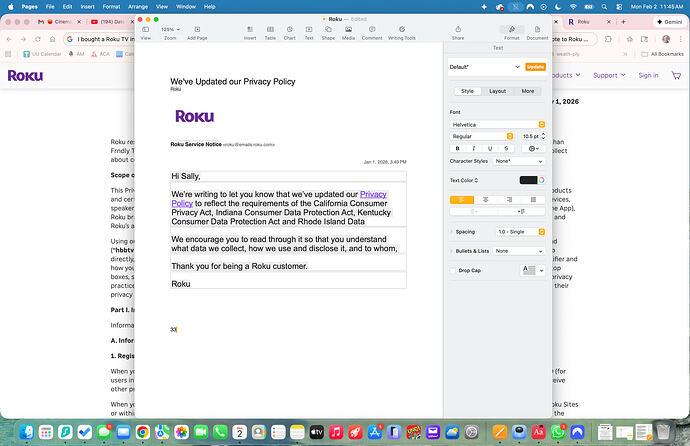Open the Drop Cap style dropdown
The width and height of the screenshot is (690, 446).
pos(532,270)
